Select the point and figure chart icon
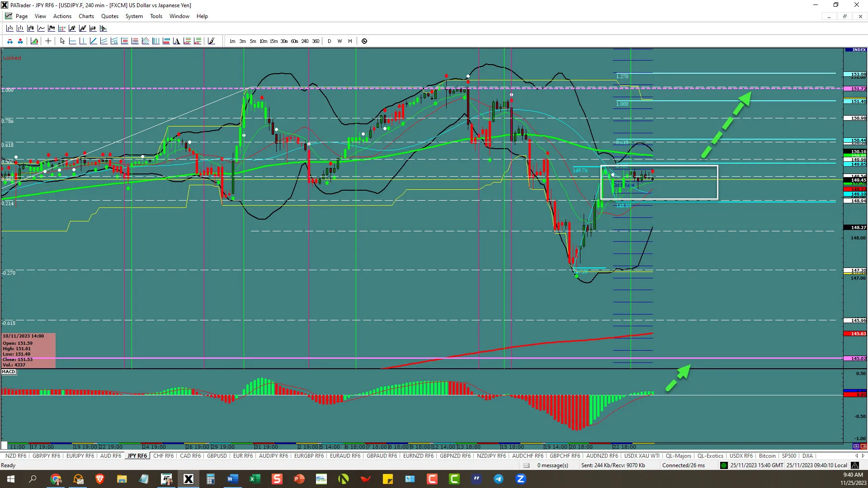The width and height of the screenshot is (868, 488). 62,28
